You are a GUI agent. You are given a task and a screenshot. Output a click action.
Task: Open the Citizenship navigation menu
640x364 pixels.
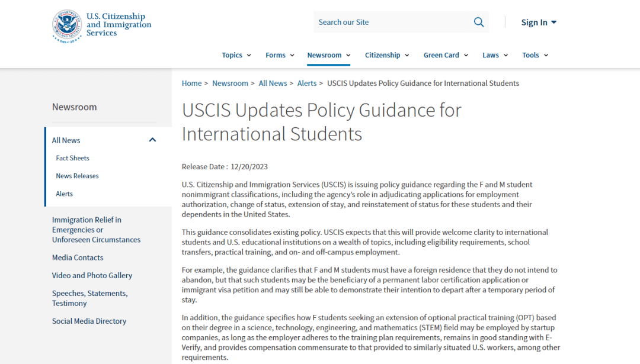click(387, 55)
